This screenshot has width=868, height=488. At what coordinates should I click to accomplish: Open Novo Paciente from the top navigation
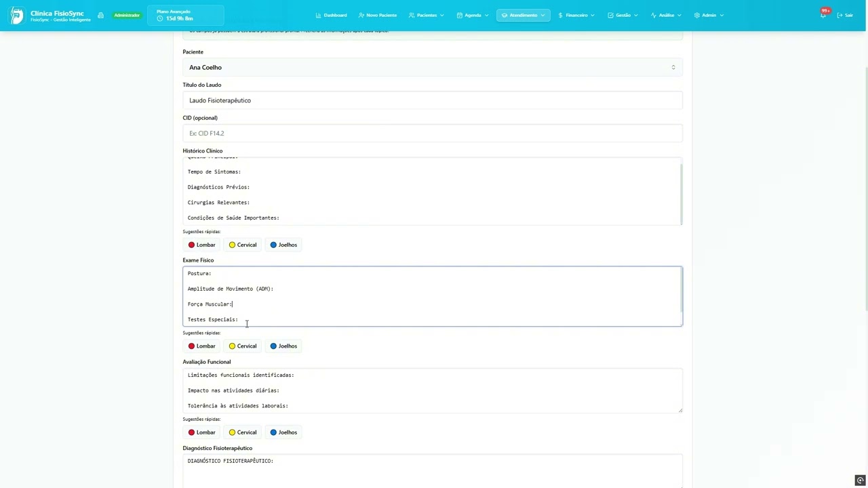(378, 15)
